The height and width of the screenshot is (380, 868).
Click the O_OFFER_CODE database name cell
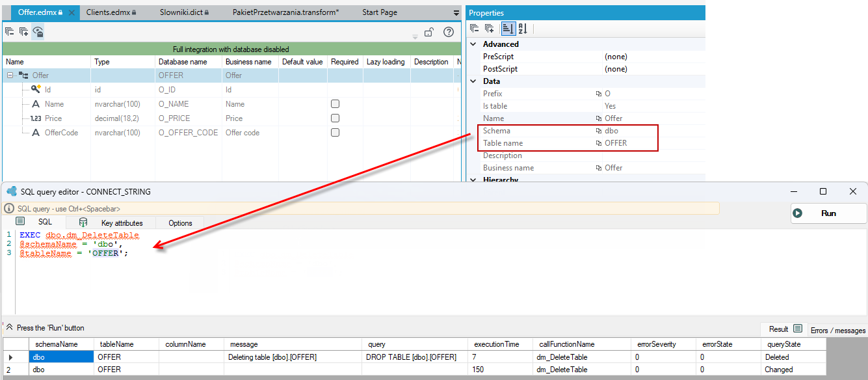(189, 133)
